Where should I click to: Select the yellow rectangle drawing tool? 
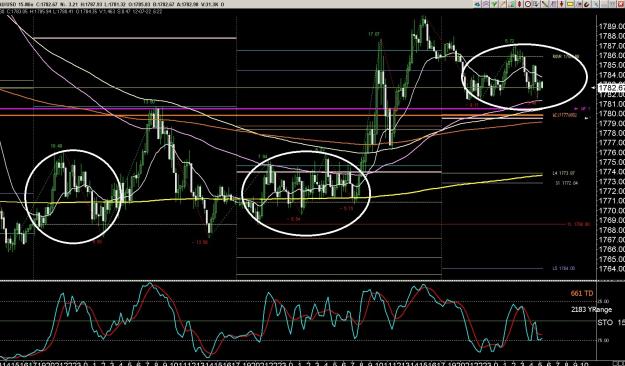570,4
